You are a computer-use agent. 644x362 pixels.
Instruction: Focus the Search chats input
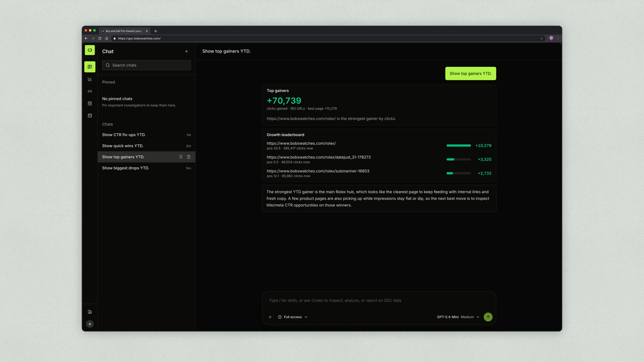point(146,65)
